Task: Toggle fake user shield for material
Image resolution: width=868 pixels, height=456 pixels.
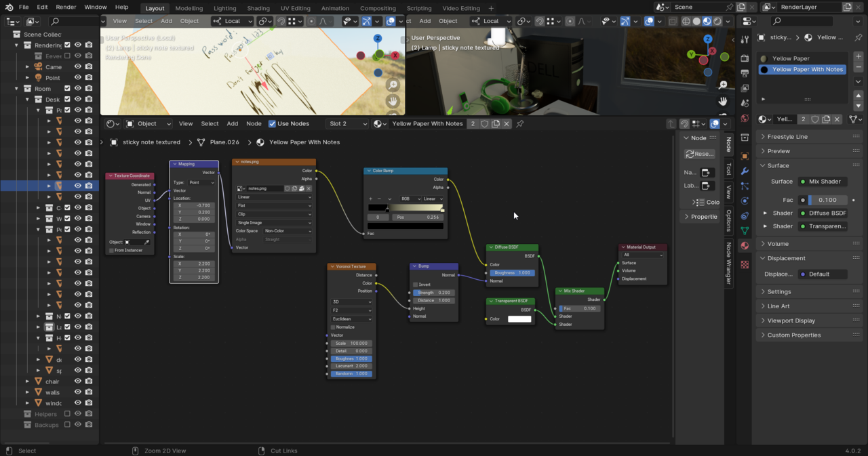Action: point(484,124)
